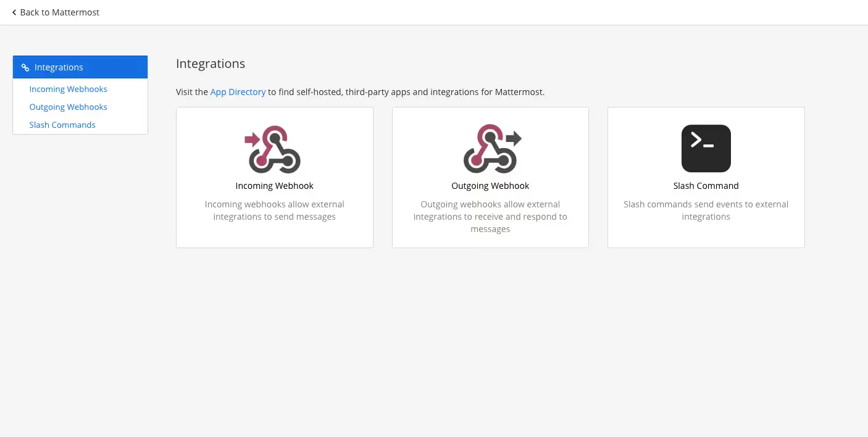Select the Integrations sidebar header label
The width and height of the screenshot is (868, 437).
[59, 67]
